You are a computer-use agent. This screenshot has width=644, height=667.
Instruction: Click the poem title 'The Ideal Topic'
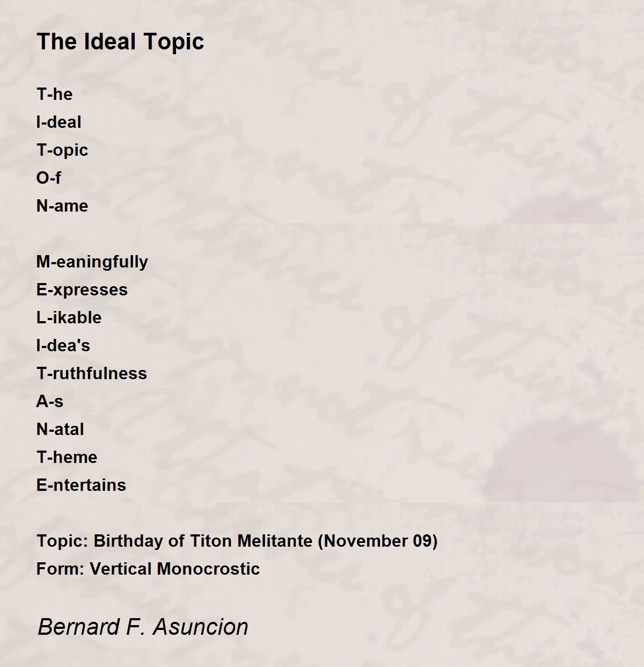(x=120, y=42)
